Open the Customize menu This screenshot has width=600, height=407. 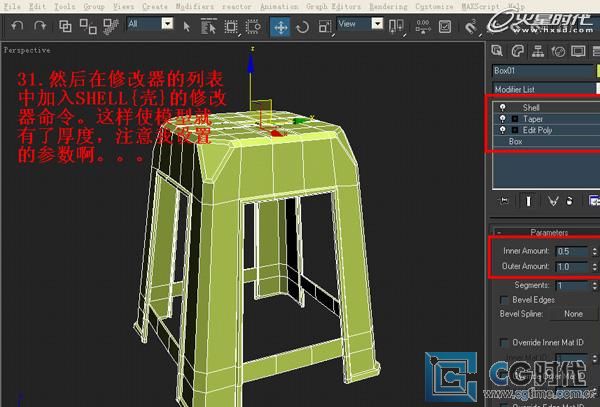(x=434, y=7)
